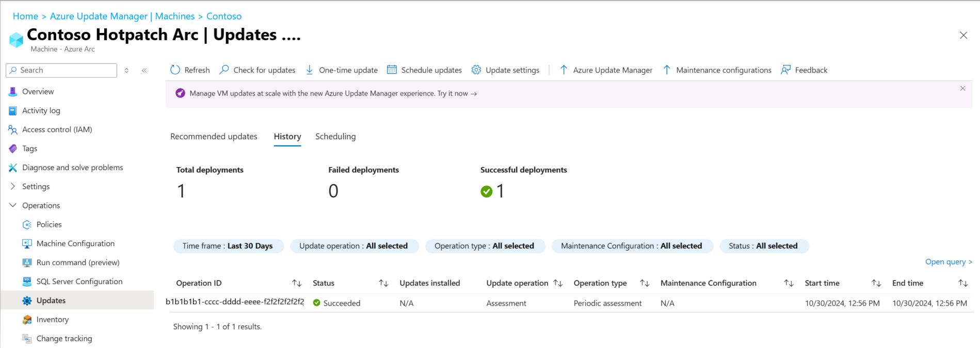Expand the Settings section in sidebar
Screen dimensions: 980x348
click(13, 187)
